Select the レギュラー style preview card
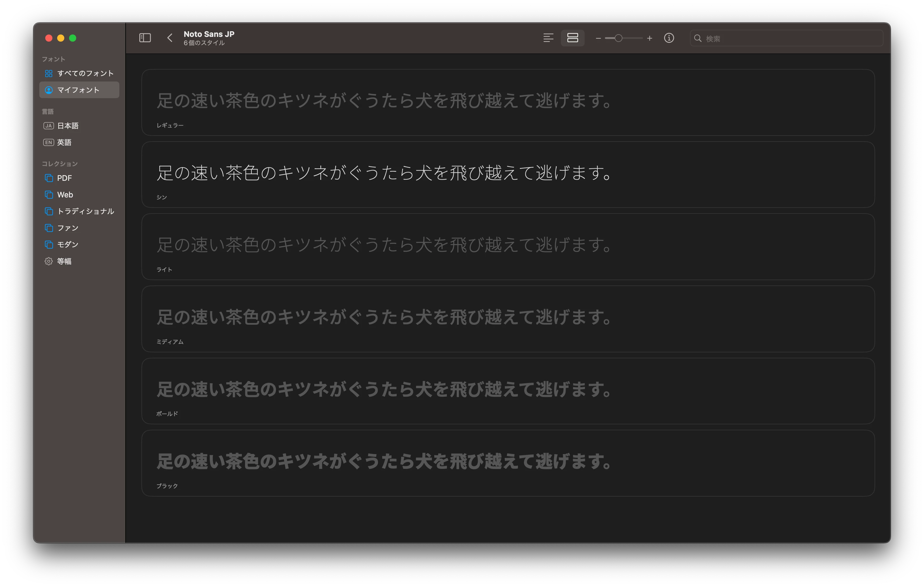 (508, 102)
